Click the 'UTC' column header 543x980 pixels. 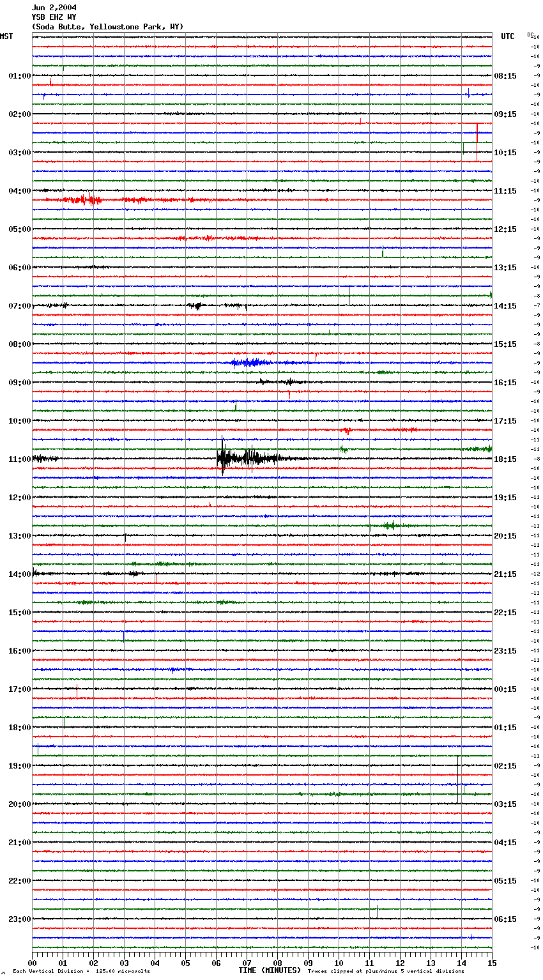click(508, 36)
